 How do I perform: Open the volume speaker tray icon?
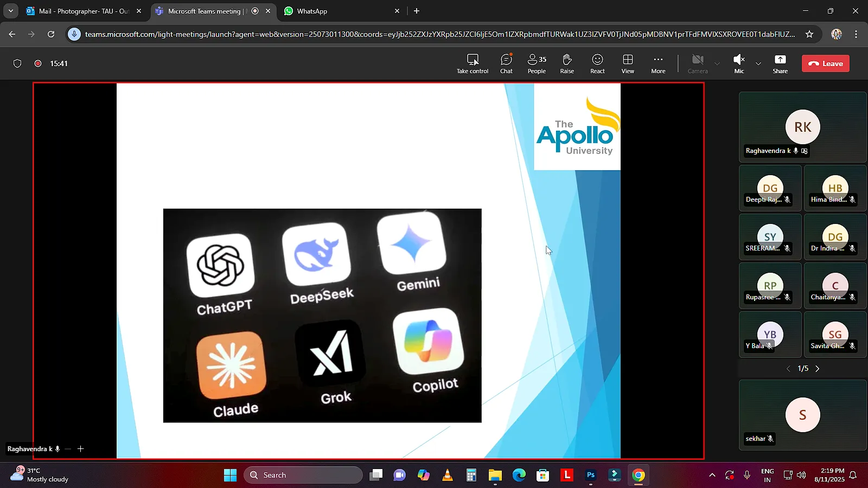click(x=801, y=475)
